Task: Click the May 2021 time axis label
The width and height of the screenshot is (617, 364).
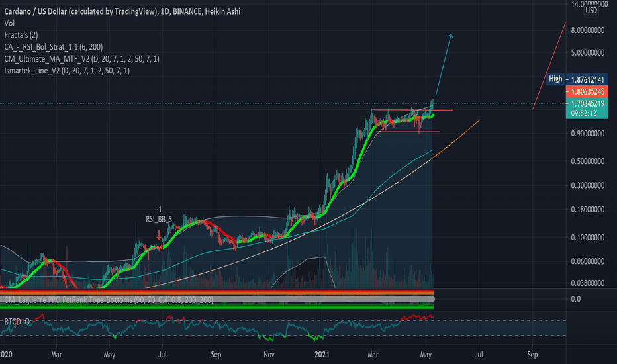Action: pos(426,355)
